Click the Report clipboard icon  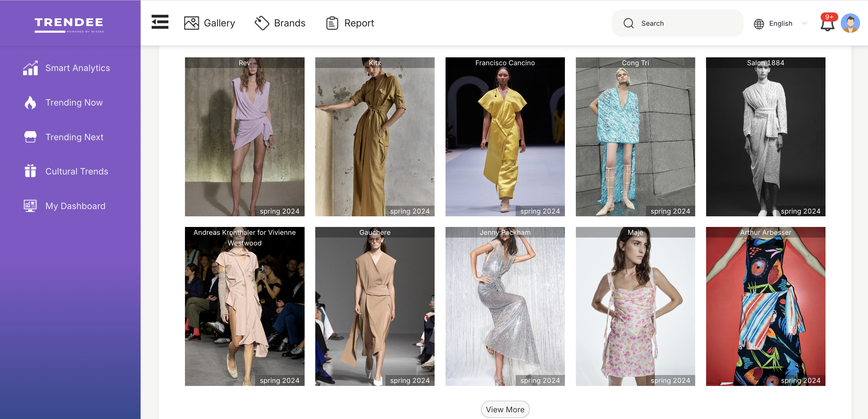click(x=332, y=23)
